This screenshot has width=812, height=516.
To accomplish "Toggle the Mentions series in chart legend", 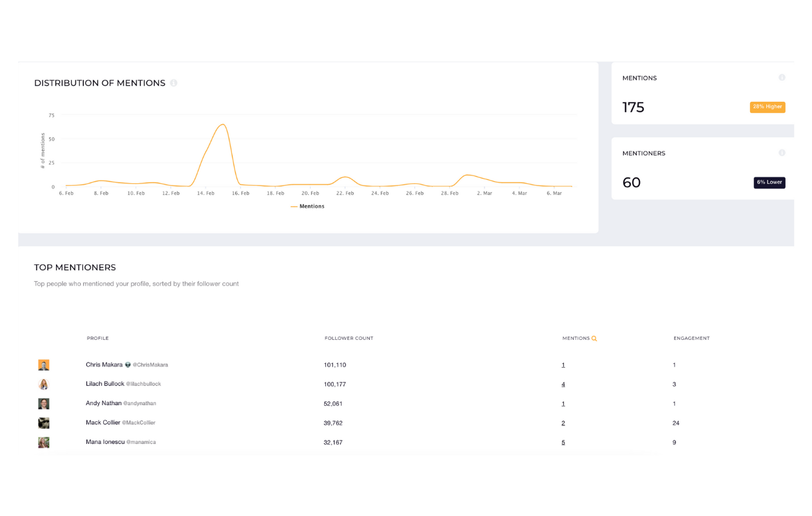I will [x=307, y=206].
